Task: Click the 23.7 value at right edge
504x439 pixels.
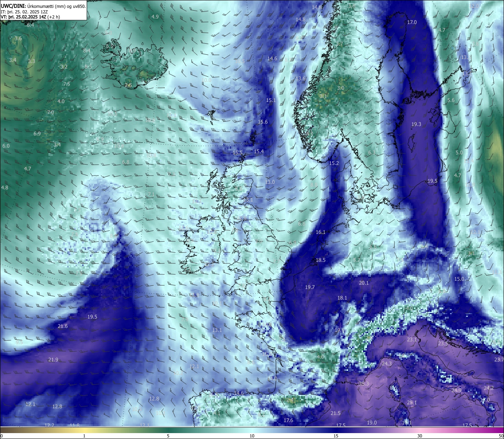Action: pyautogui.click(x=499, y=359)
